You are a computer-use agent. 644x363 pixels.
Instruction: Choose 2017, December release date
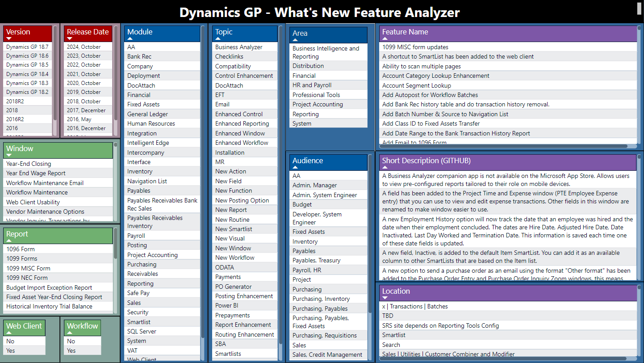point(88,110)
